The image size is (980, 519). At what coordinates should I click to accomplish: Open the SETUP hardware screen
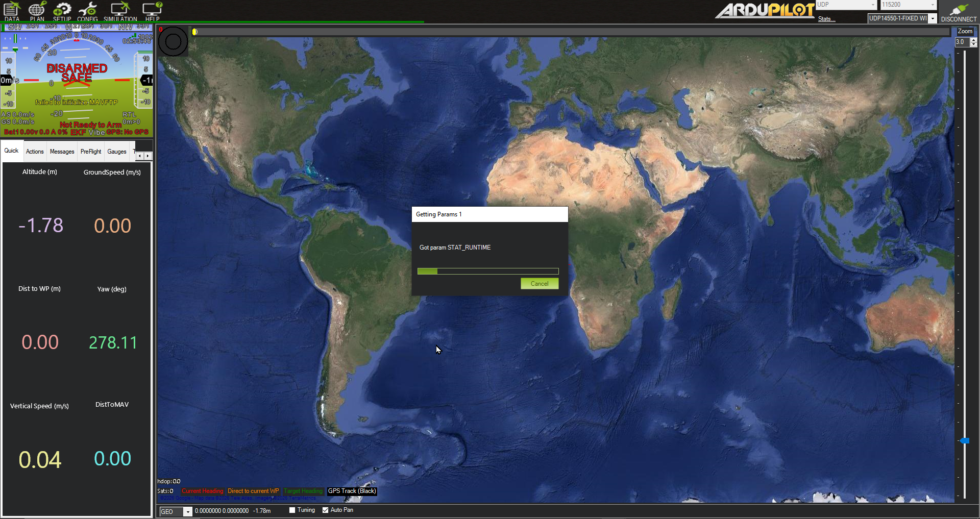pos(62,11)
